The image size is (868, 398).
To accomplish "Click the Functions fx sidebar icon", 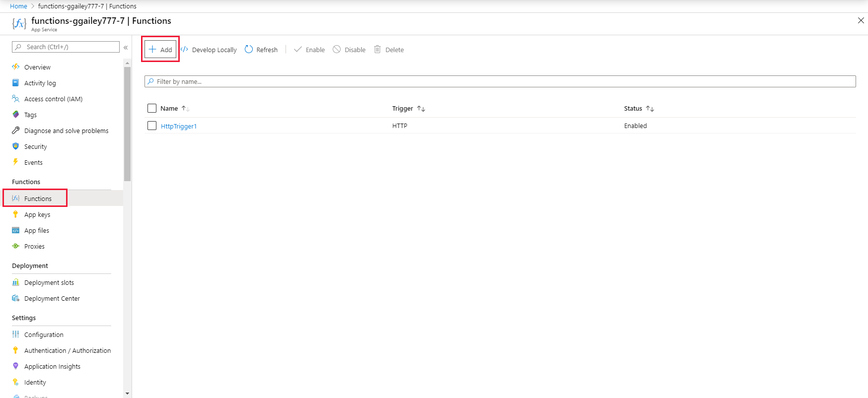I will (16, 198).
